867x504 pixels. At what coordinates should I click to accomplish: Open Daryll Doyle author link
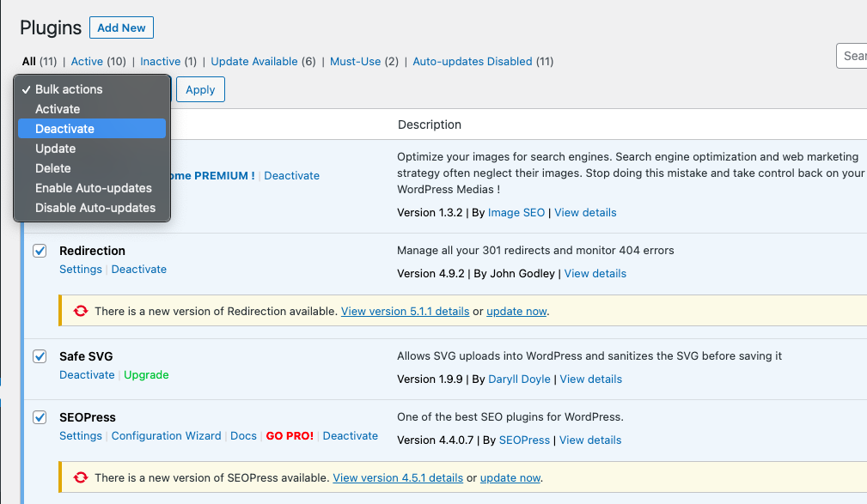[x=520, y=380]
